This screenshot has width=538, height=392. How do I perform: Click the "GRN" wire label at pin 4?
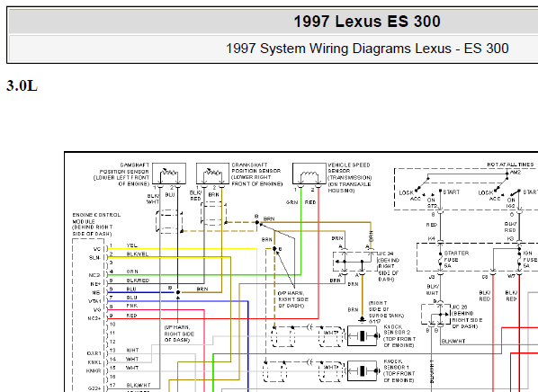pyautogui.click(x=132, y=272)
